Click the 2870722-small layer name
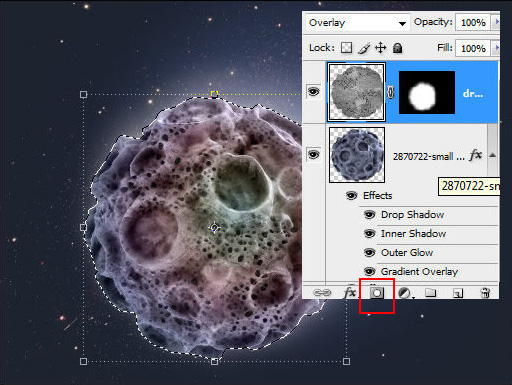512x385 pixels. [x=429, y=156]
